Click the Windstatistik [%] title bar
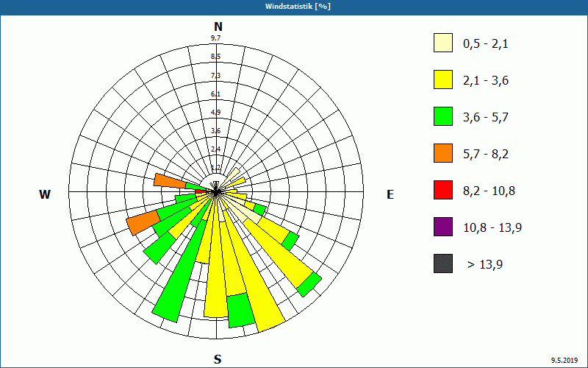The width and height of the screenshot is (588, 368). pos(294,7)
